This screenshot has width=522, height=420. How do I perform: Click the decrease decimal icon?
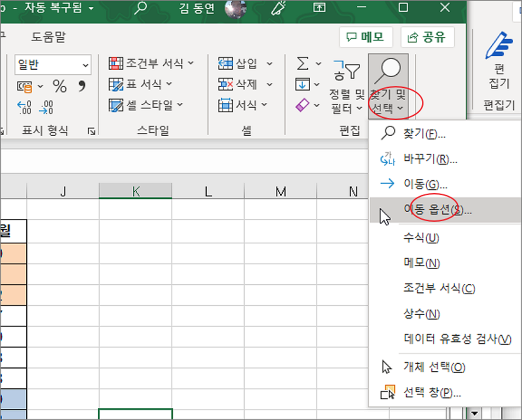pyautogui.click(x=46, y=107)
